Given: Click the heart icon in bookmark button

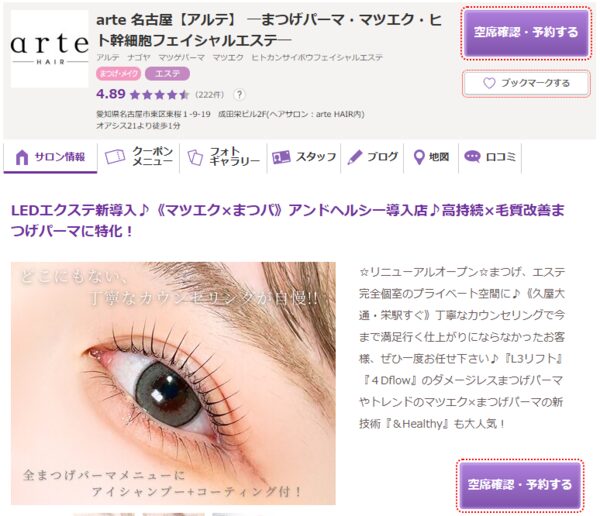Looking at the screenshot, I should tap(489, 83).
